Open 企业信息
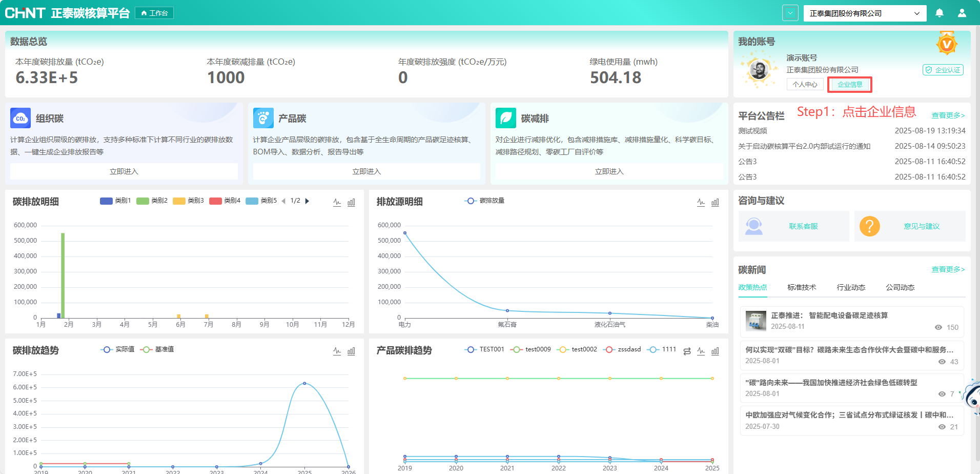 pyautogui.click(x=850, y=85)
